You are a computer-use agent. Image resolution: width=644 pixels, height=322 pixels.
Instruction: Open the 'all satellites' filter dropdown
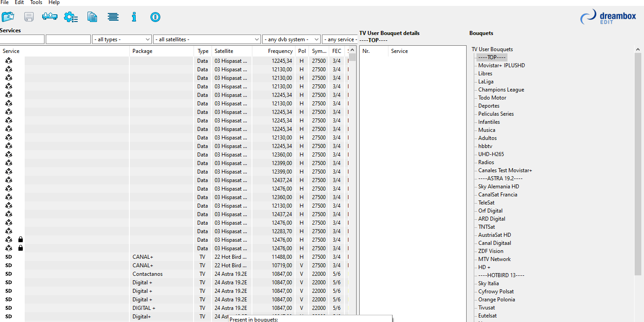(207, 39)
